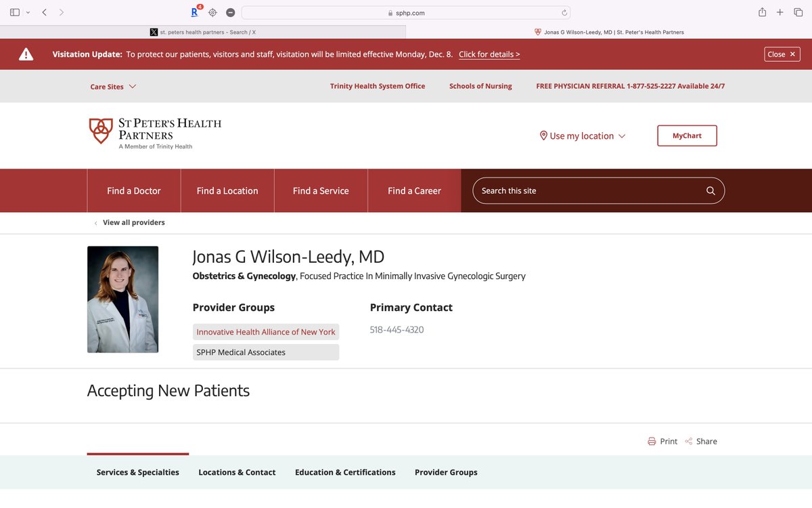Click the Free Physician Referral number

coord(630,86)
